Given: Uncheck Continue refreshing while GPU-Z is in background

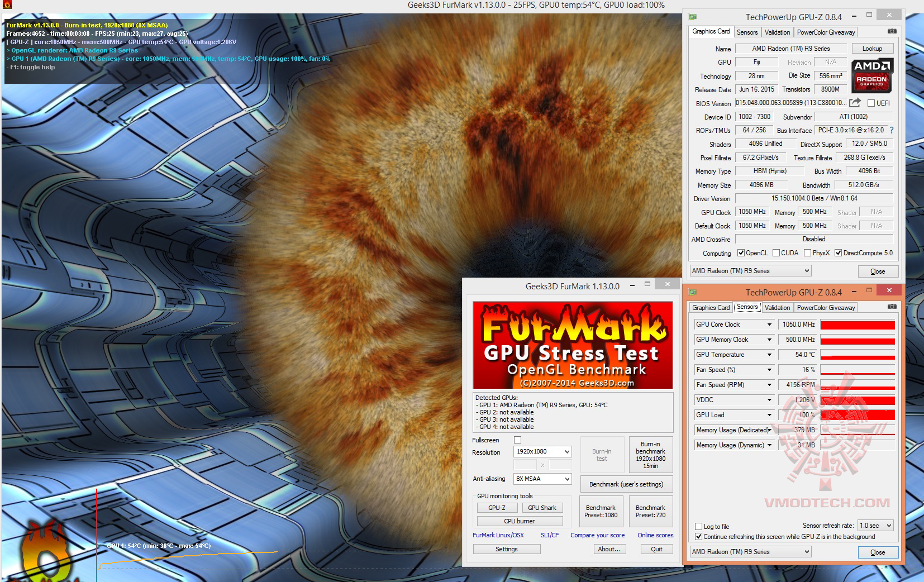Looking at the screenshot, I should pos(698,537).
